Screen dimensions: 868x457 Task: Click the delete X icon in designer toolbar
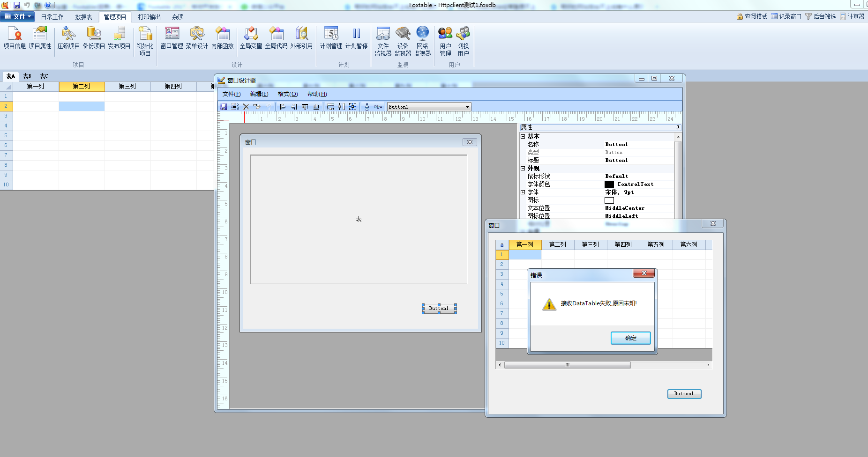[246, 107]
